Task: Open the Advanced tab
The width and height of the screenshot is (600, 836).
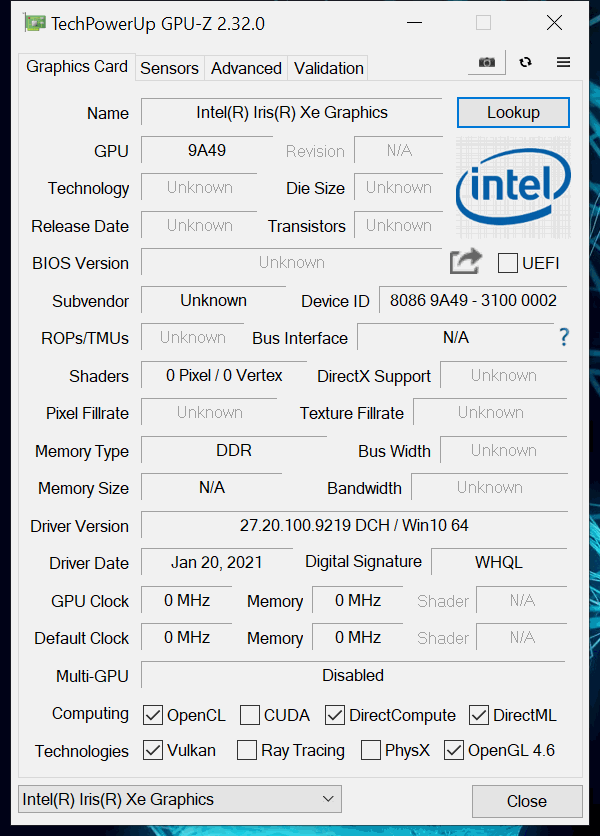Action: (246, 68)
